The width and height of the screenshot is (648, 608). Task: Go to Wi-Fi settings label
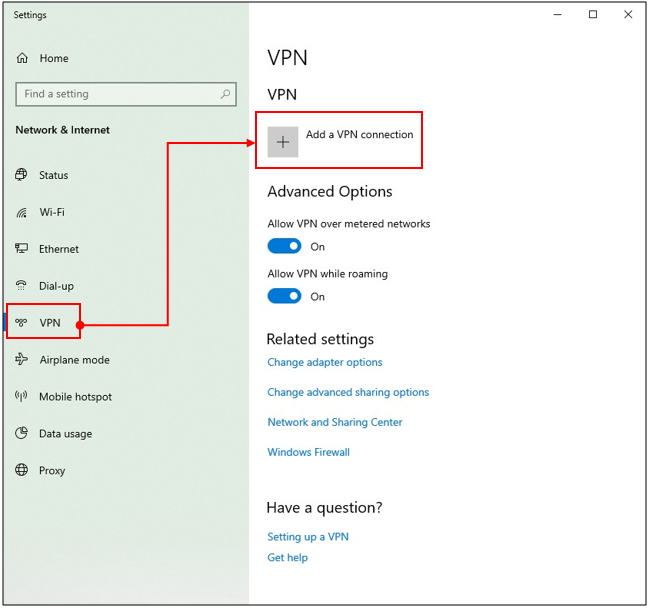(x=52, y=212)
